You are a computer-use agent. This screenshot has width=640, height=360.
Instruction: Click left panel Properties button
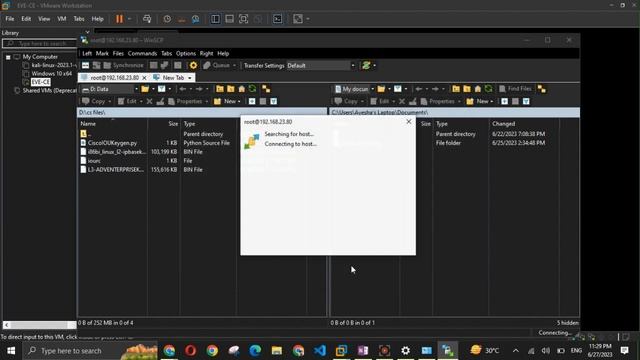(185, 101)
